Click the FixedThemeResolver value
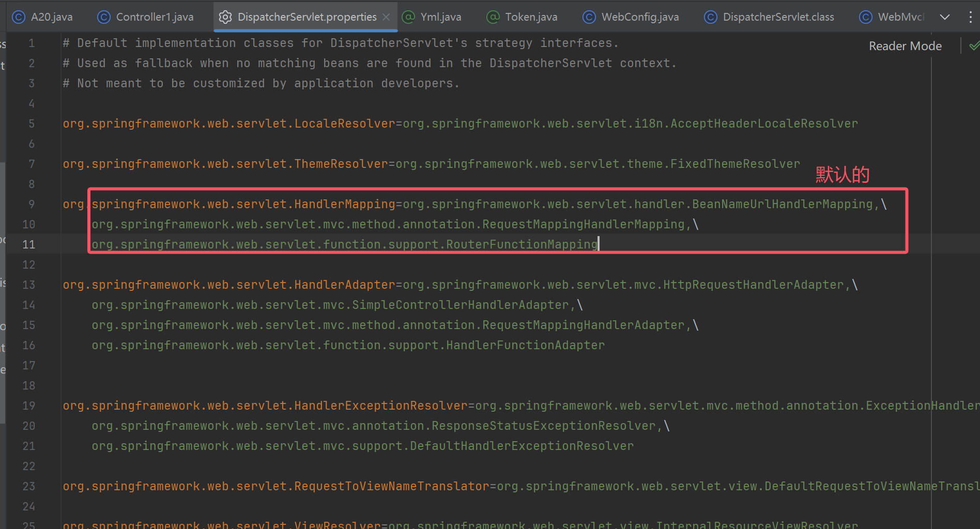The image size is (980, 529). (598, 164)
